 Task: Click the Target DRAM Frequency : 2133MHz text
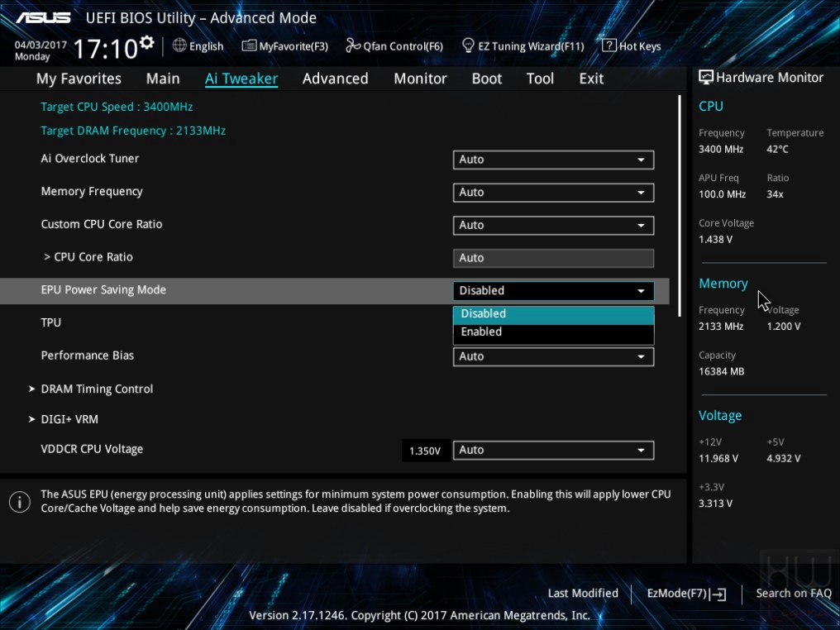tap(133, 131)
